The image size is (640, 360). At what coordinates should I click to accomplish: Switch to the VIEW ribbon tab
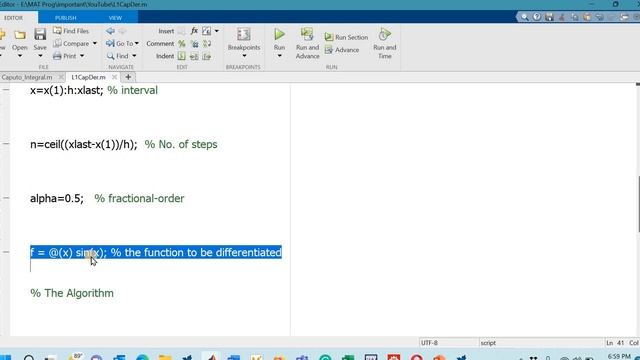pos(115,18)
